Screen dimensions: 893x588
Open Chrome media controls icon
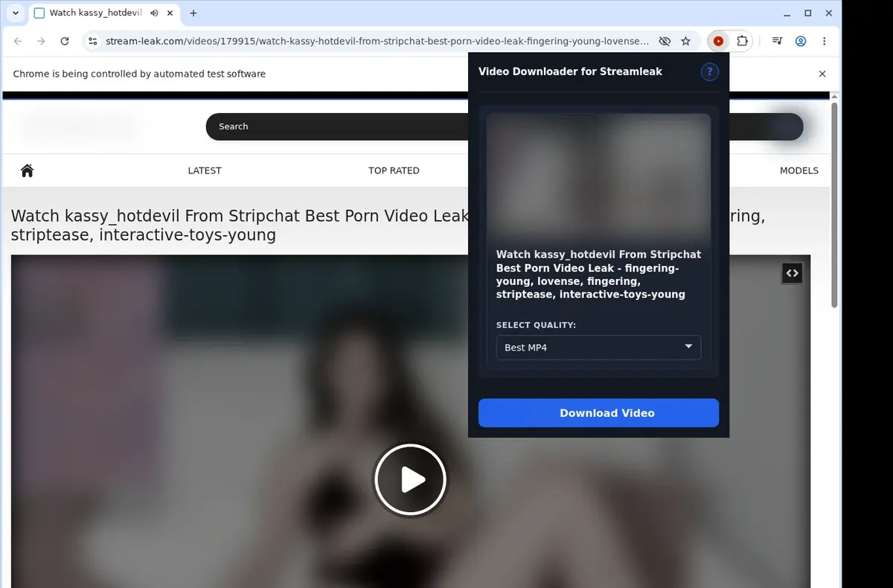click(x=777, y=42)
